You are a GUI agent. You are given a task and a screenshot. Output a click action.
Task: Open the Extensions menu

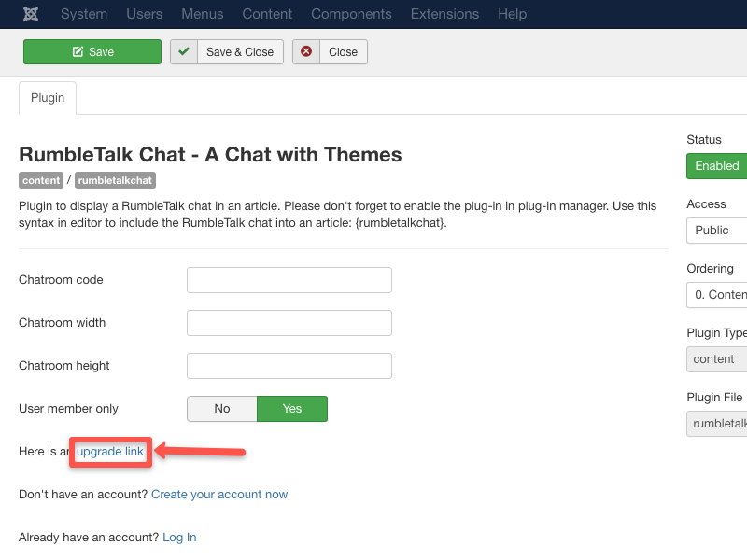(444, 14)
